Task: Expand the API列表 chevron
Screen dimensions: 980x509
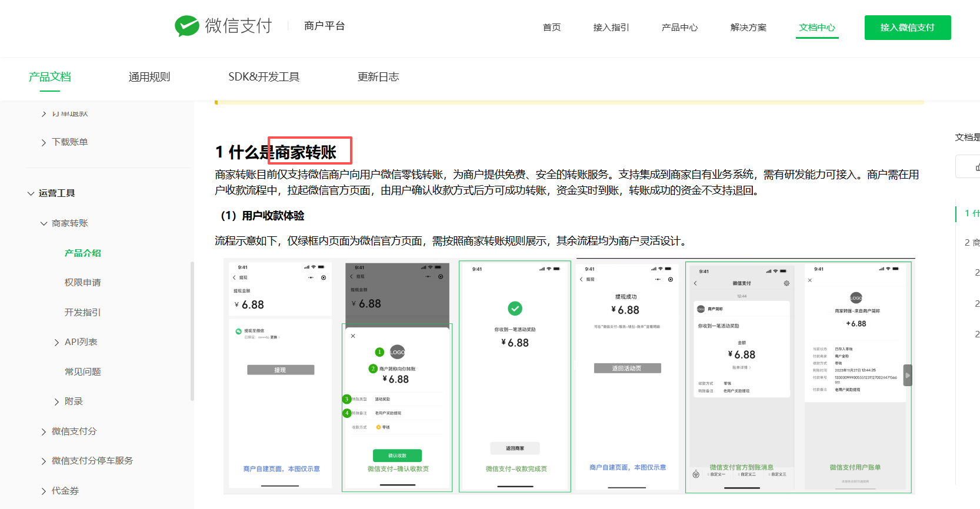Action: (56, 342)
